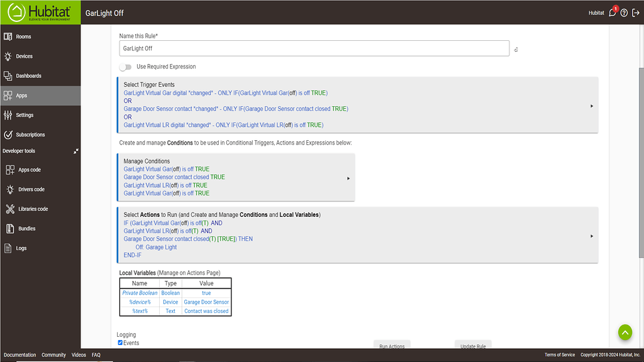The image size is (644, 362).
Task: Go to Rooms in sidebar
Action: click(23, 37)
